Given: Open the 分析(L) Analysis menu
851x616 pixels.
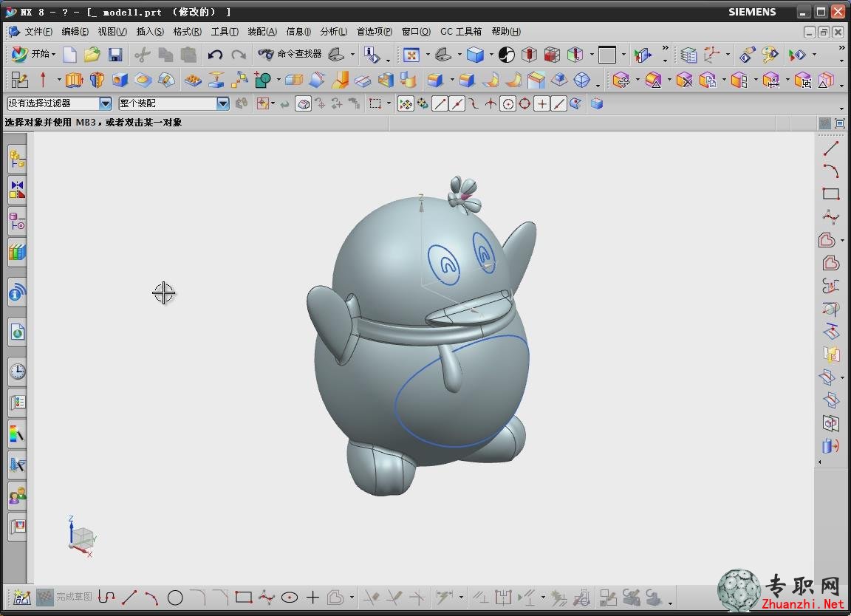Looking at the screenshot, I should pyautogui.click(x=333, y=32).
